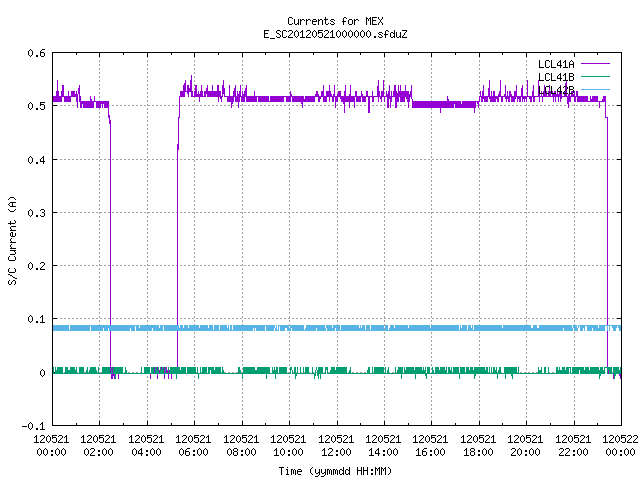Select the filename E_SC20120521000000.sfduZ subtitle

point(335,34)
